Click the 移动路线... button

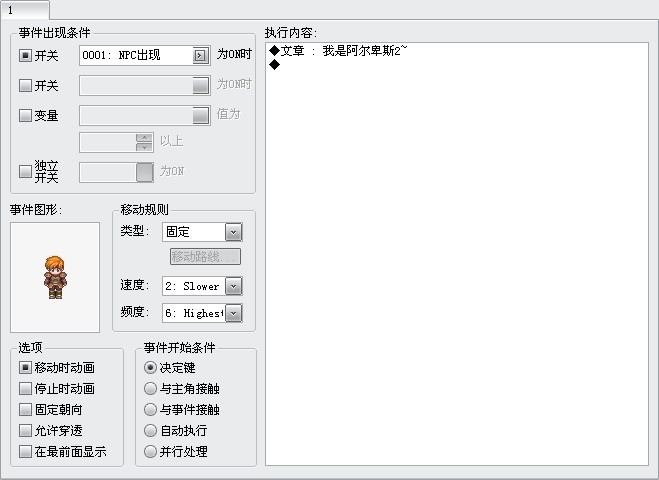[206, 256]
